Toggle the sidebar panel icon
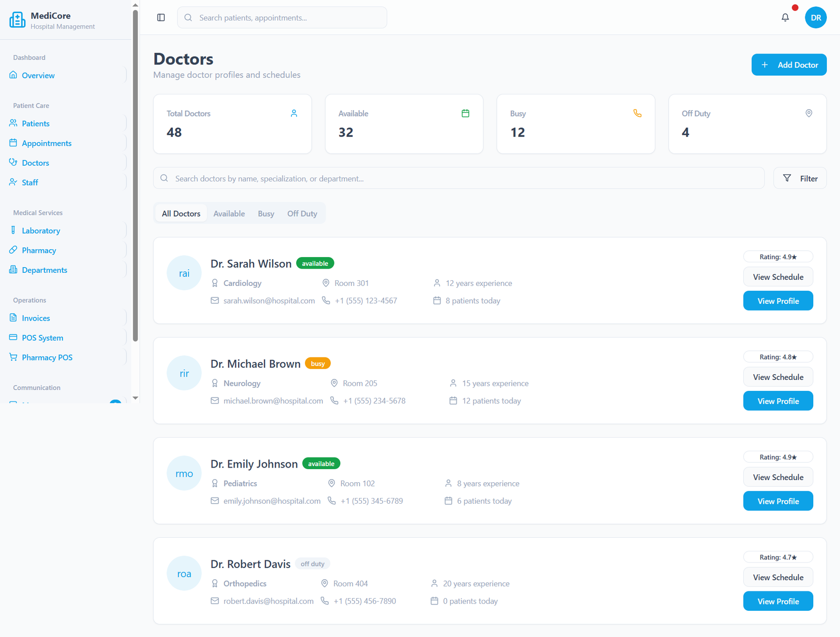 (x=161, y=18)
